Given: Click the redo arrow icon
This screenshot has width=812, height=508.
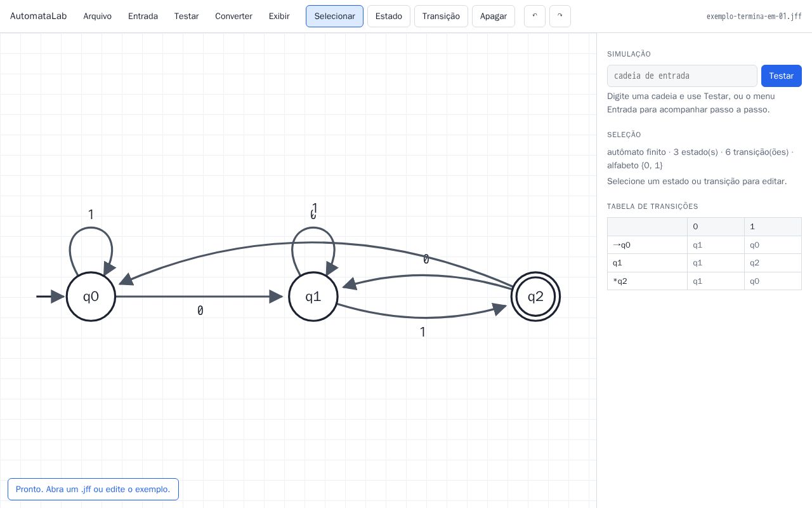Looking at the screenshot, I should tap(560, 17).
